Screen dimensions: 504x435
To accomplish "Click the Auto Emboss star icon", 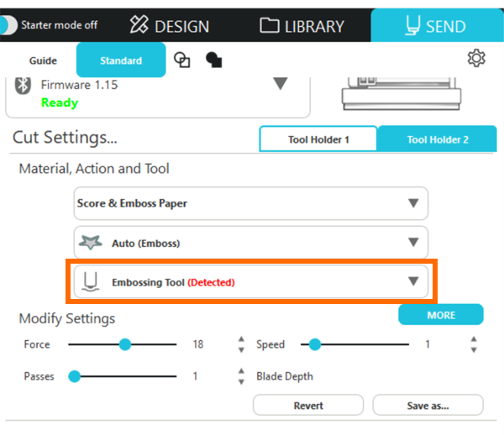I will pos(91,244).
